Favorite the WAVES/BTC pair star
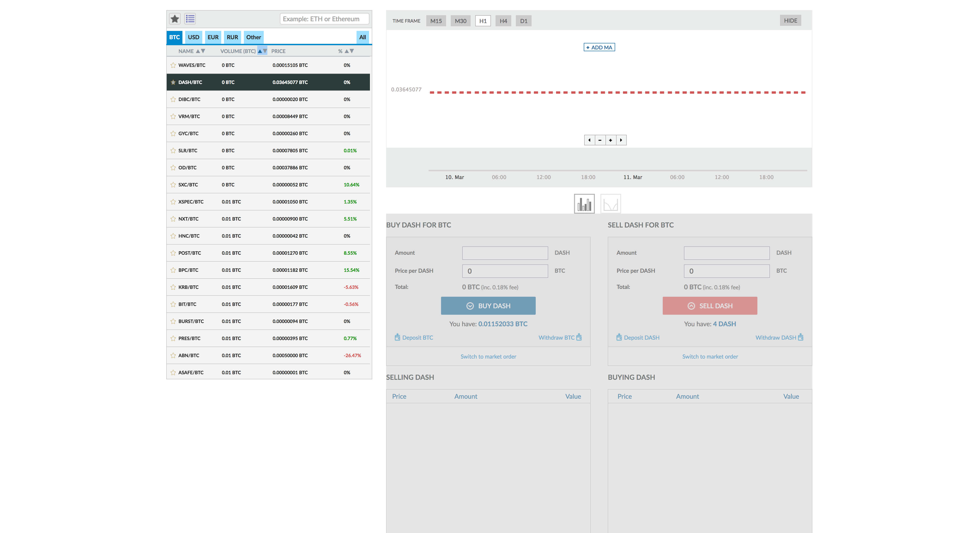This screenshot has width=980, height=533. 173,65
